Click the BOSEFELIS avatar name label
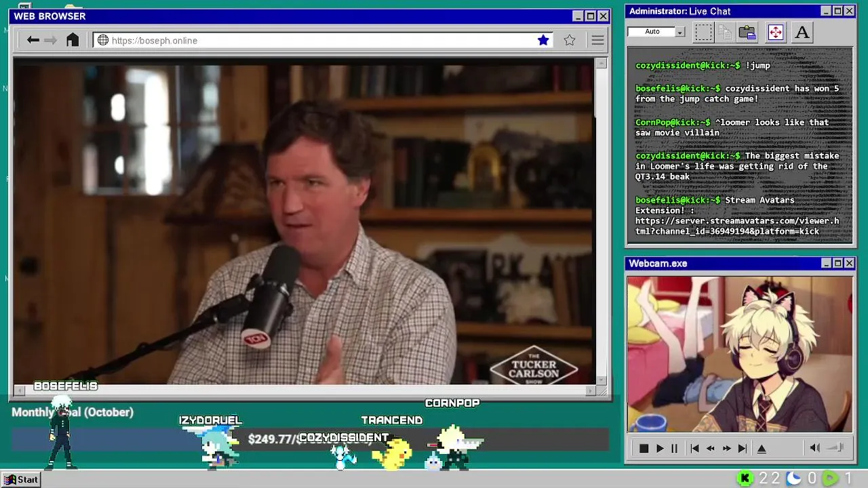 pos(66,386)
